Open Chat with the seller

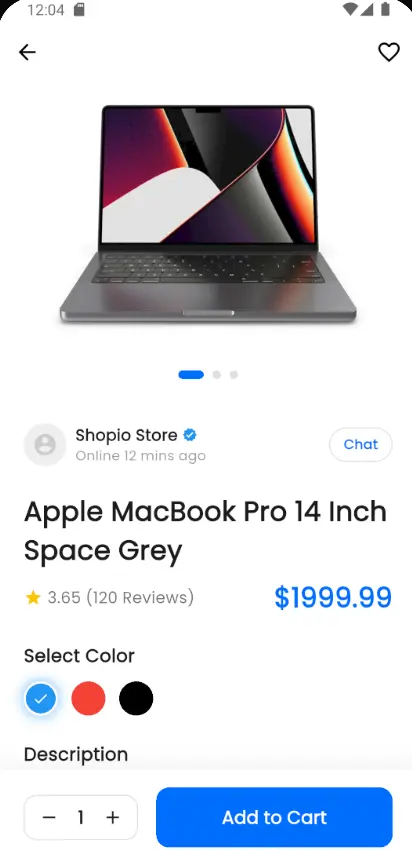[x=361, y=444]
